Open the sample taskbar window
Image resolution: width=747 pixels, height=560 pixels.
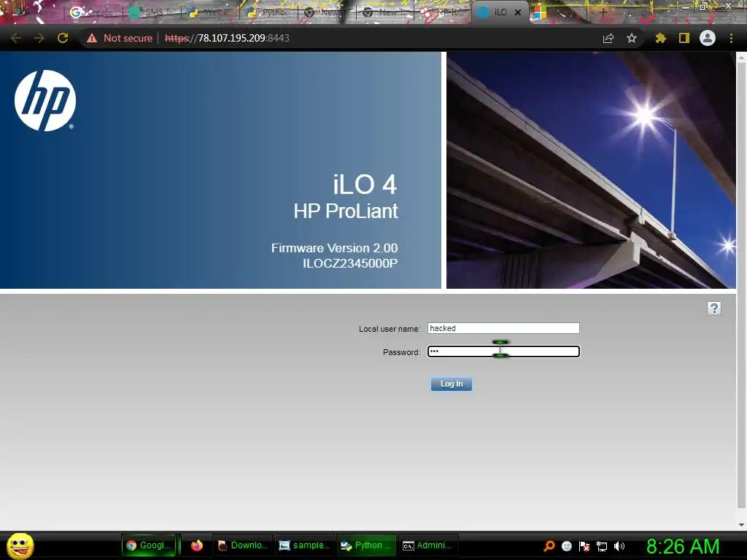click(x=304, y=545)
